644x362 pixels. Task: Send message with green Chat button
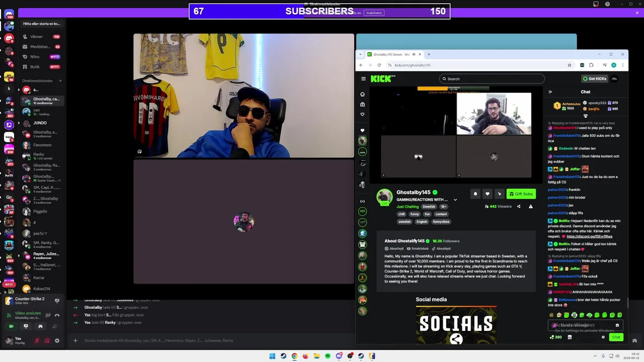(616, 337)
